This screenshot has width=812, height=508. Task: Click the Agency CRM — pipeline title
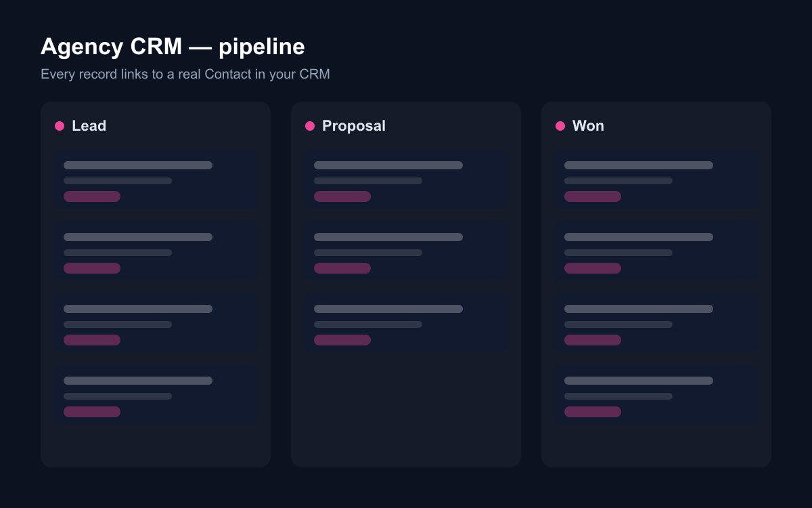point(173,47)
